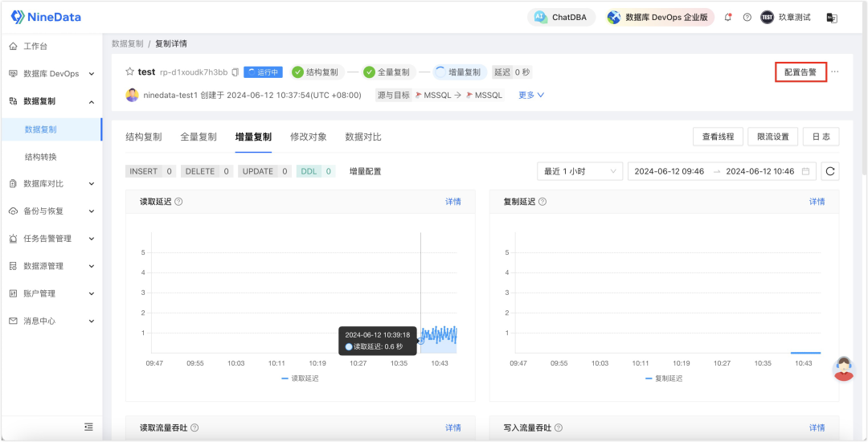The width and height of the screenshot is (868, 442).
Task: Open 复制延迟 详情 link
Action: click(x=817, y=202)
